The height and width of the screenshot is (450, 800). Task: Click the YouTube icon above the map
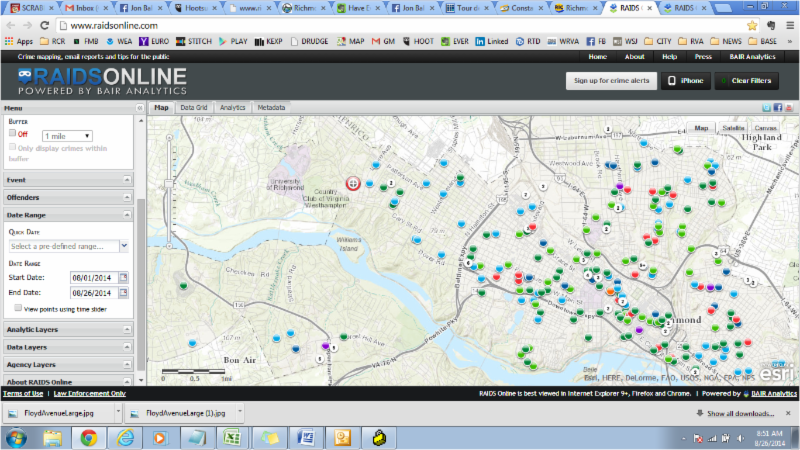click(x=787, y=107)
